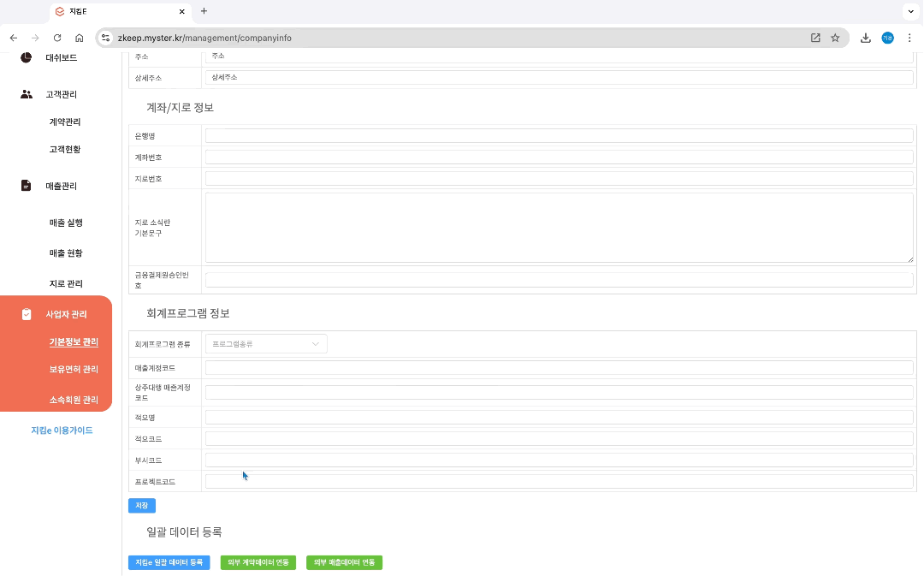Open 지킴e 이용가이드 link
The image size is (924, 576).
62,431
